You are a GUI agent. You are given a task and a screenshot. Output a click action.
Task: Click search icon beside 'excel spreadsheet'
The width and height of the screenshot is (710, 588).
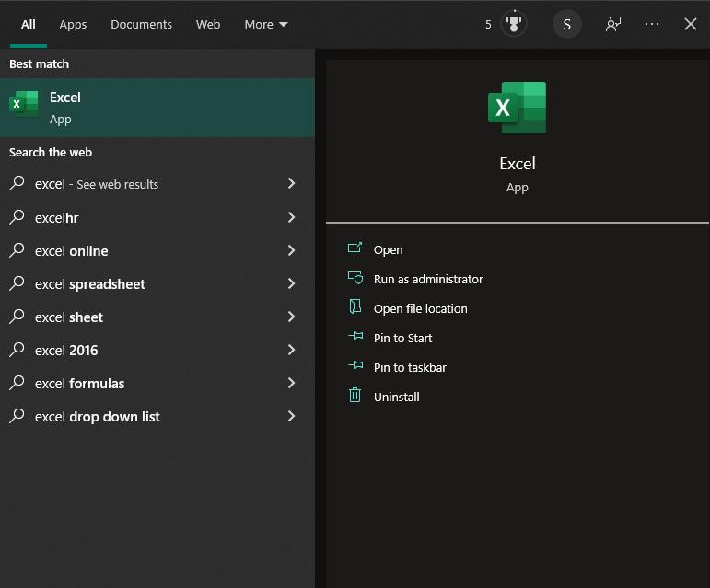tap(17, 283)
